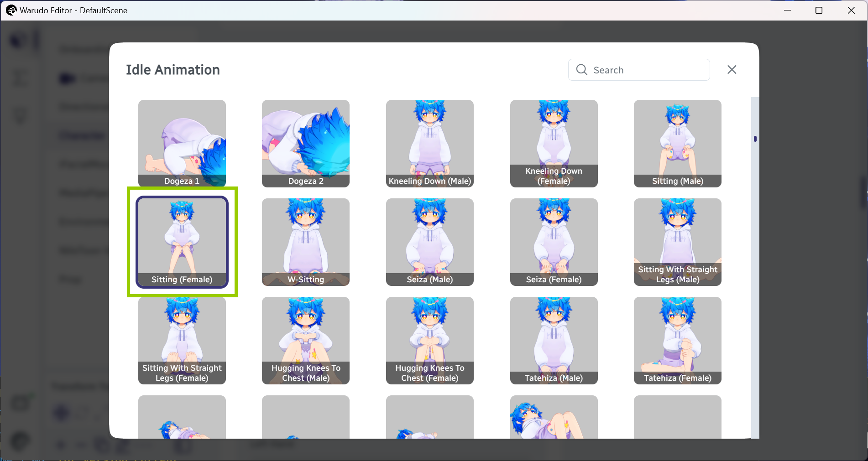Select the Seiza (Female) animation
Image resolution: width=868 pixels, height=461 pixels.
click(554, 242)
